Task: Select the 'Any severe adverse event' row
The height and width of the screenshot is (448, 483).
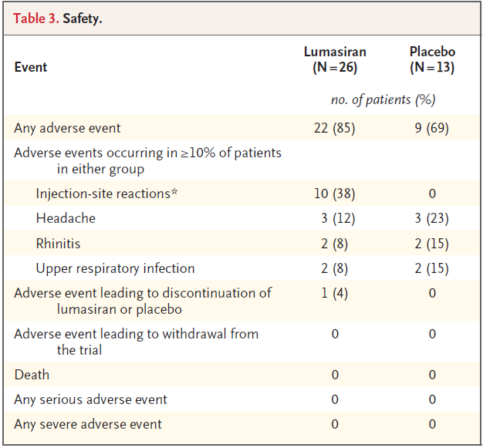Action: [x=88, y=424]
